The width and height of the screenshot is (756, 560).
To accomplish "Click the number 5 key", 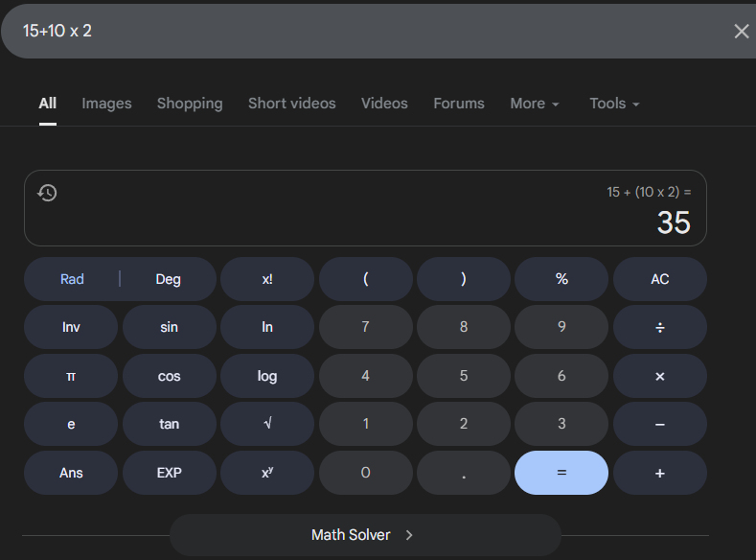I will tap(464, 376).
